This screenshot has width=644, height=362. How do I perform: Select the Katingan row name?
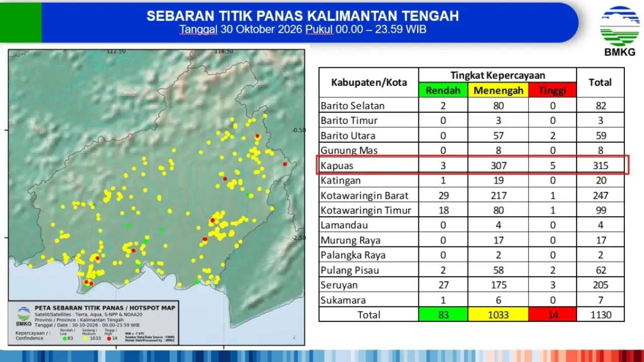pyautogui.click(x=341, y=180)
